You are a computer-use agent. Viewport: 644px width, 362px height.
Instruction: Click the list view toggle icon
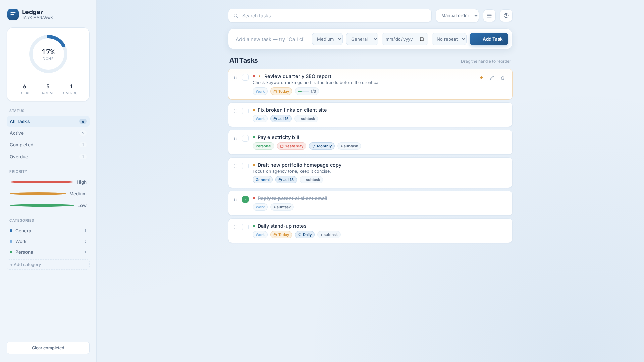489,16
